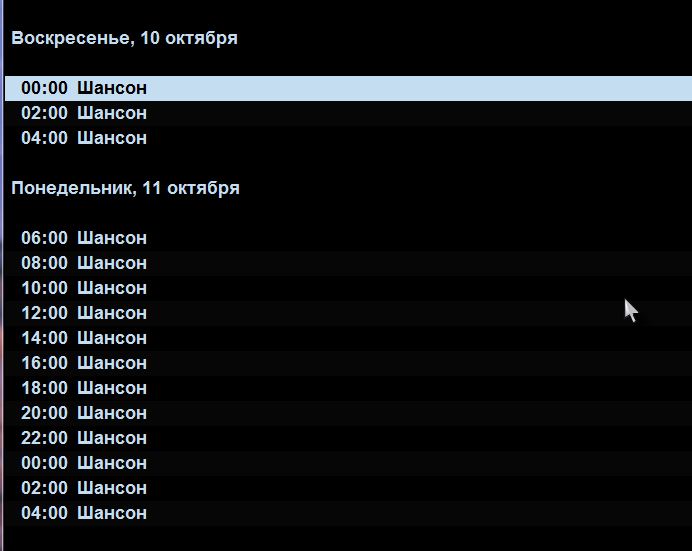692x551 pixels.
Task: Select the 04:00 Шансон entry under Понедельник
Action: click(348, 514)
